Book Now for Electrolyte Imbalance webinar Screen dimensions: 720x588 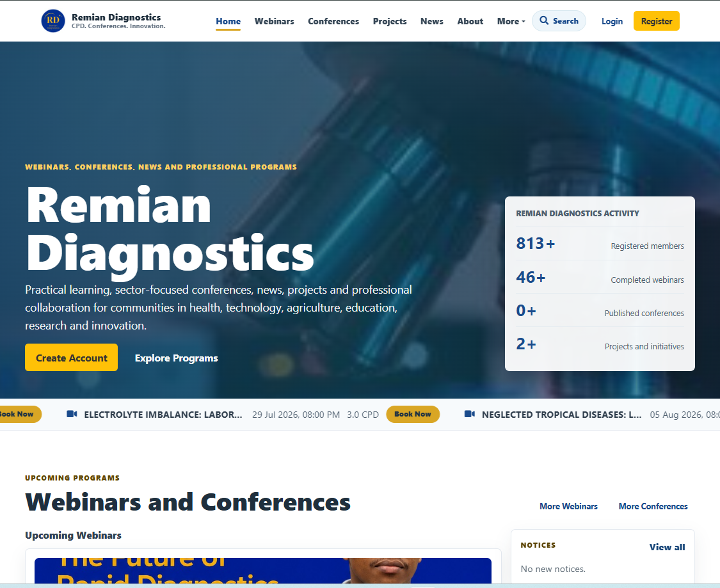click(x=413, y=414)
